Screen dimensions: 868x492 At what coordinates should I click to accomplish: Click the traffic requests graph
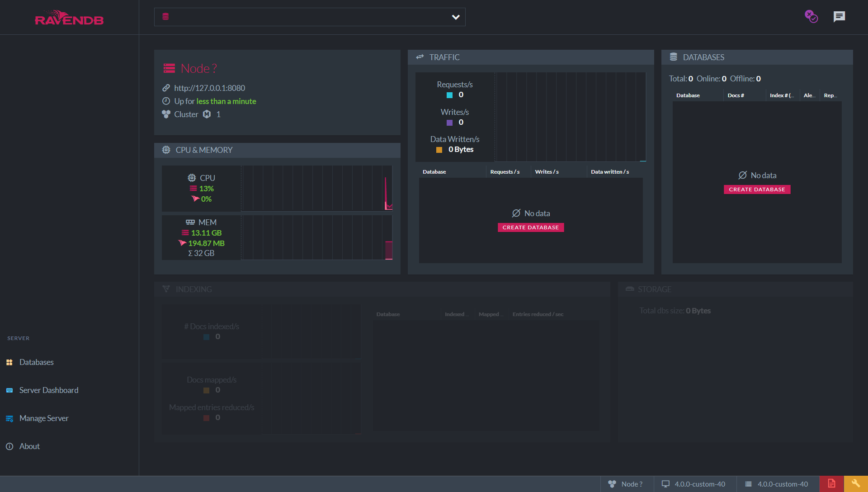tap(570, 117)
